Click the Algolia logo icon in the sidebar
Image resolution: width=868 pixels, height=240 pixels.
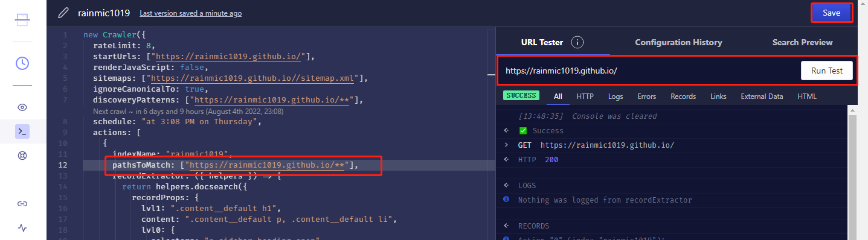pyautogui.click(x=22, y=20)
